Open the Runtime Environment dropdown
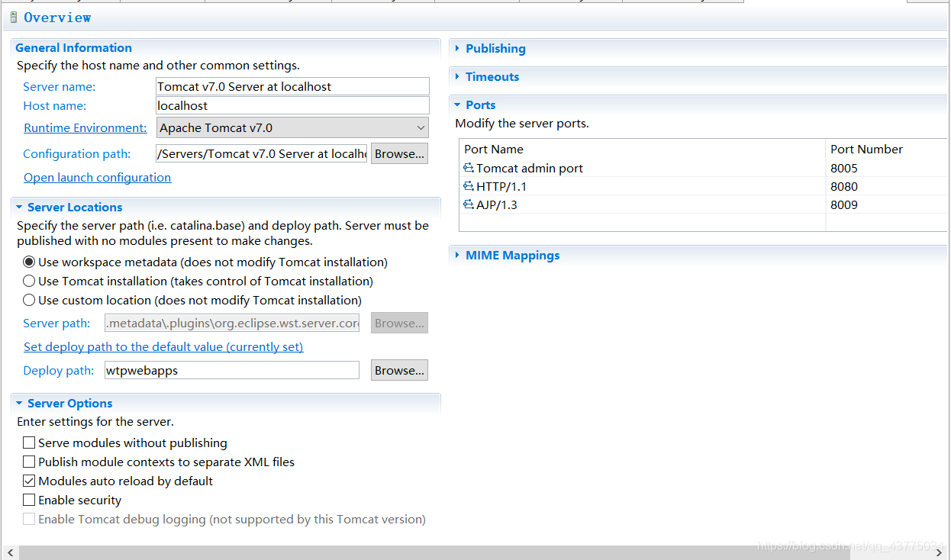Viewport: 951px width, 560px height. [292, 127]
